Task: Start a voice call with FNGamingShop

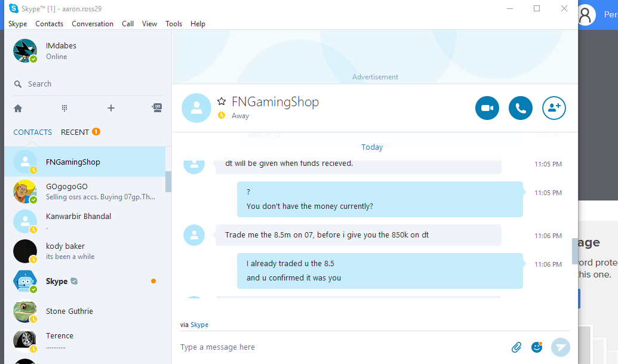Action: pos(521,108)
